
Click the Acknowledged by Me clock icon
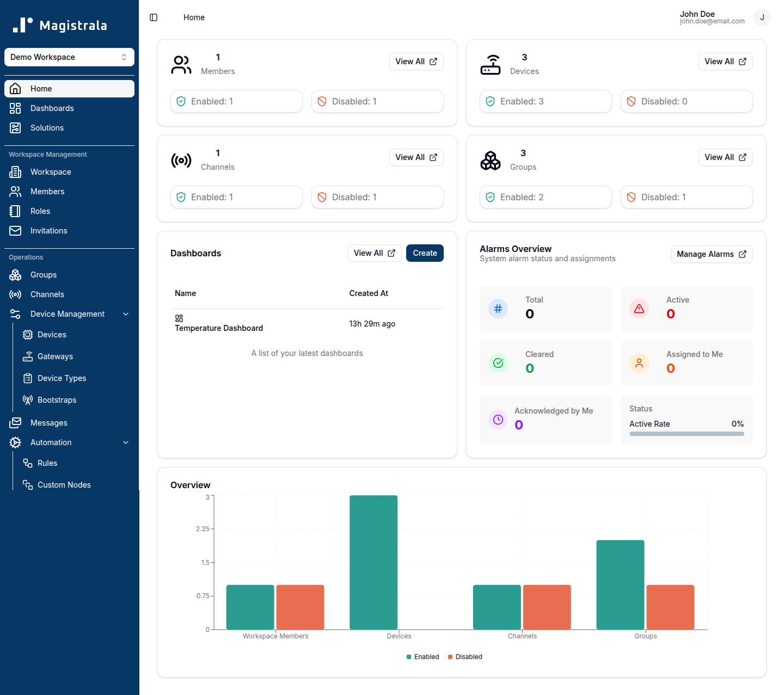pyautogui.click(x=498, y=420)
